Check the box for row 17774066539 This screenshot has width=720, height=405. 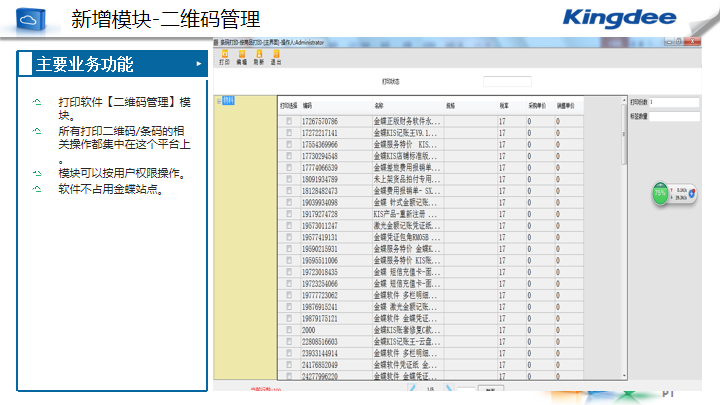pos(289,168)
